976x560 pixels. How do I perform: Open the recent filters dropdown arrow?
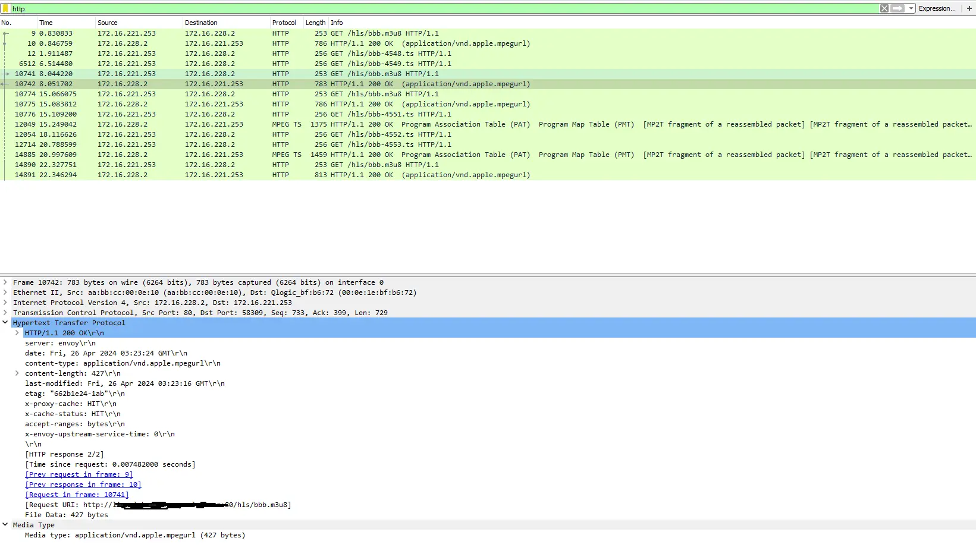(x=911, y=8)
